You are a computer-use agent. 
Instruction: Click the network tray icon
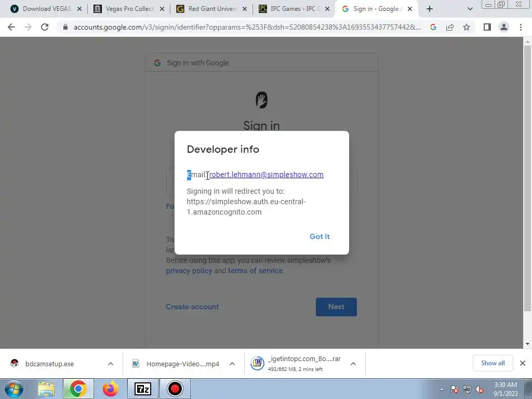click(467, 390)
